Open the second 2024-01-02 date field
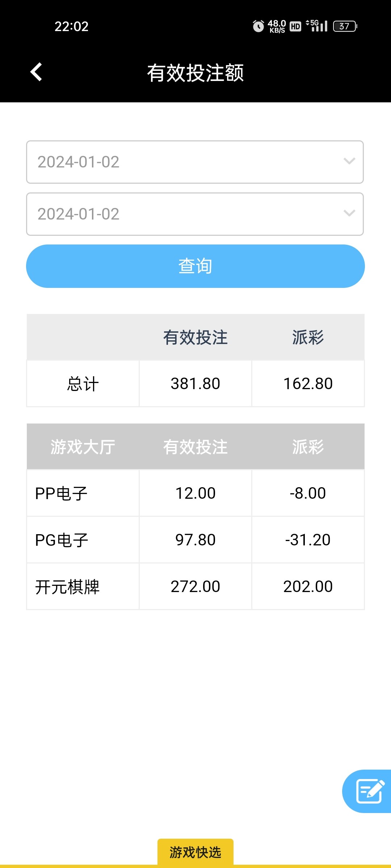The width and height of the screenshot is (391, 868). (x=181, y=214)
